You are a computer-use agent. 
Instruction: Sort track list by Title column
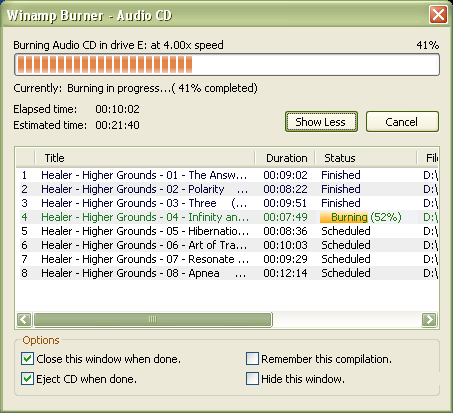point(145,158)
